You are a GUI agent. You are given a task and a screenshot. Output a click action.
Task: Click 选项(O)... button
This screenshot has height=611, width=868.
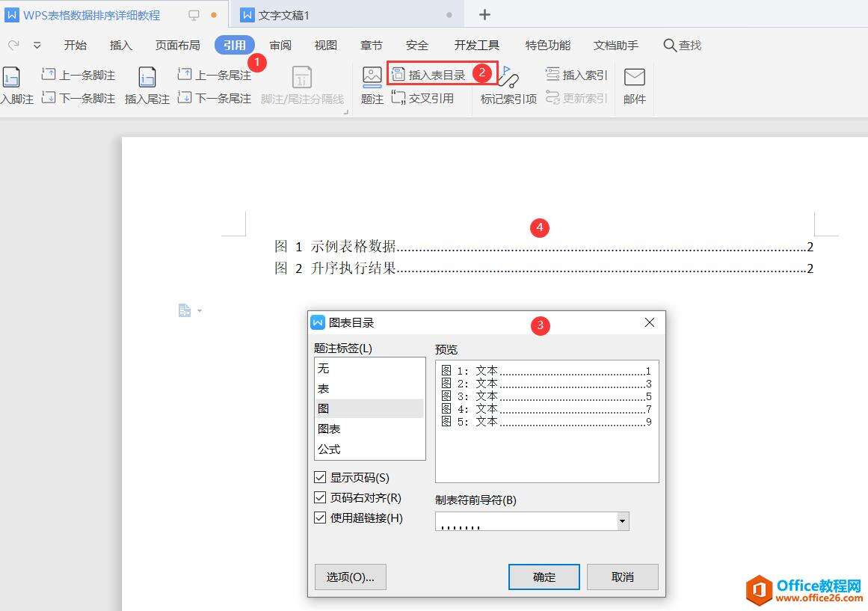(x=350, y=577)
